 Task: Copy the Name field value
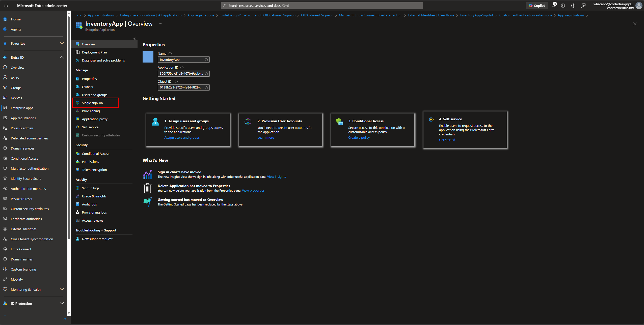coord(206,60)
